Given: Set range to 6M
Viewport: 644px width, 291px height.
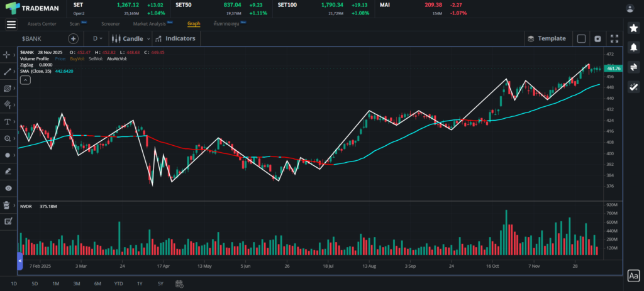Looking at the screenshot, I should click(x=97, y=283).
